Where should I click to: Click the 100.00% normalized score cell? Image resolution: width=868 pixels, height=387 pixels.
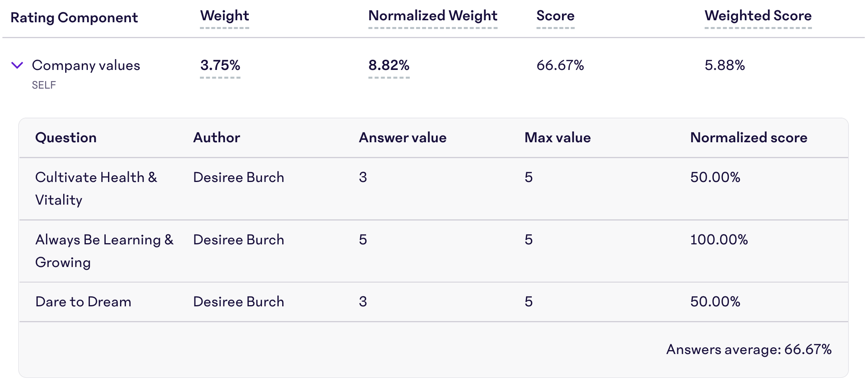pos(719,240)
